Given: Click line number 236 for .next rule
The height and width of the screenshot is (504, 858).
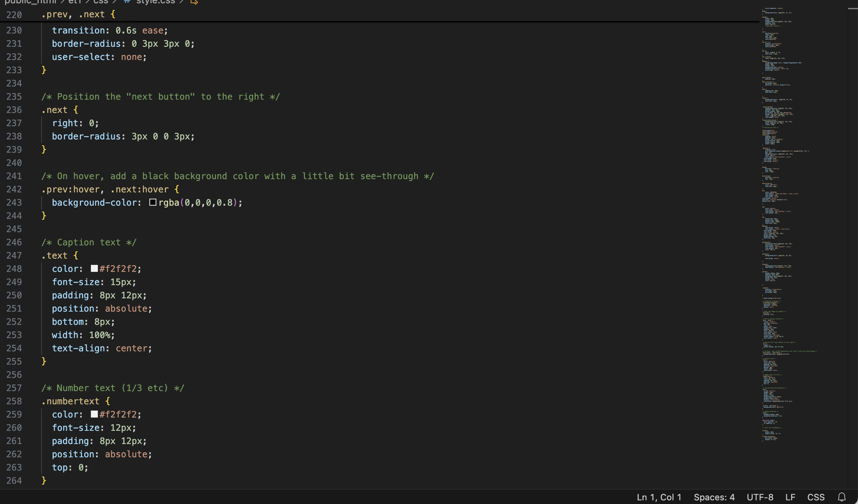Looking at the screenshot, I should [x=14, y=110].
